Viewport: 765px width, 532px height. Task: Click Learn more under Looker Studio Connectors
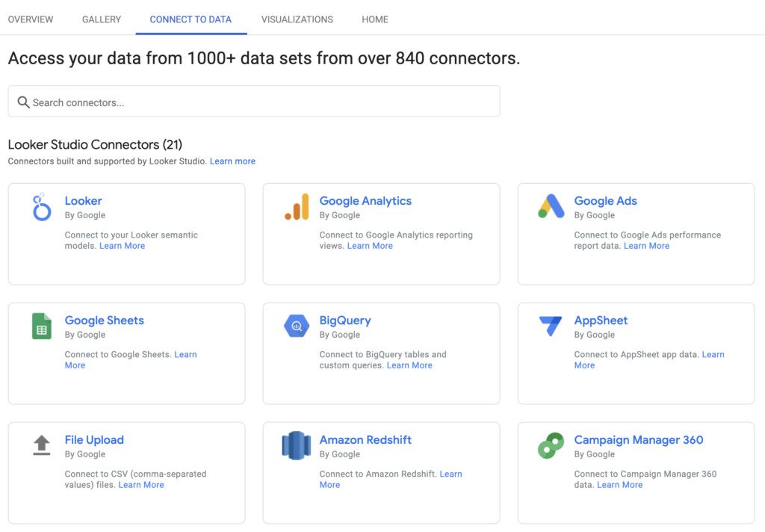(233, 161)
